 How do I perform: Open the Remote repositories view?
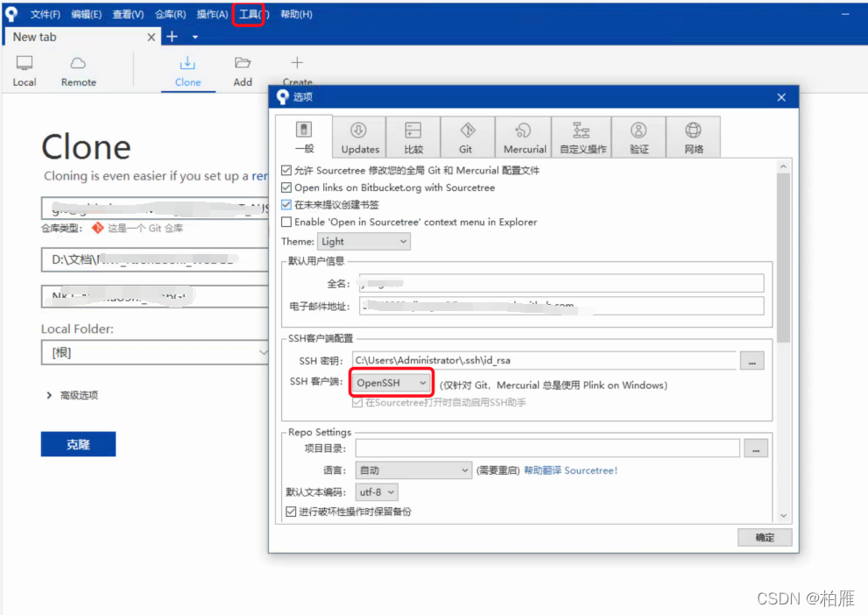tap(79, 71)
